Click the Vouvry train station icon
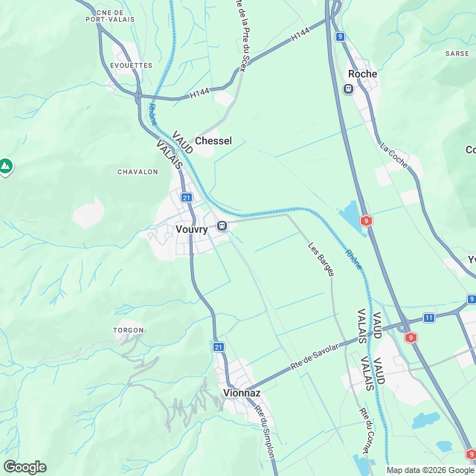Image resolution: width=476 pixels, height=476 pixels. (222, 226)
